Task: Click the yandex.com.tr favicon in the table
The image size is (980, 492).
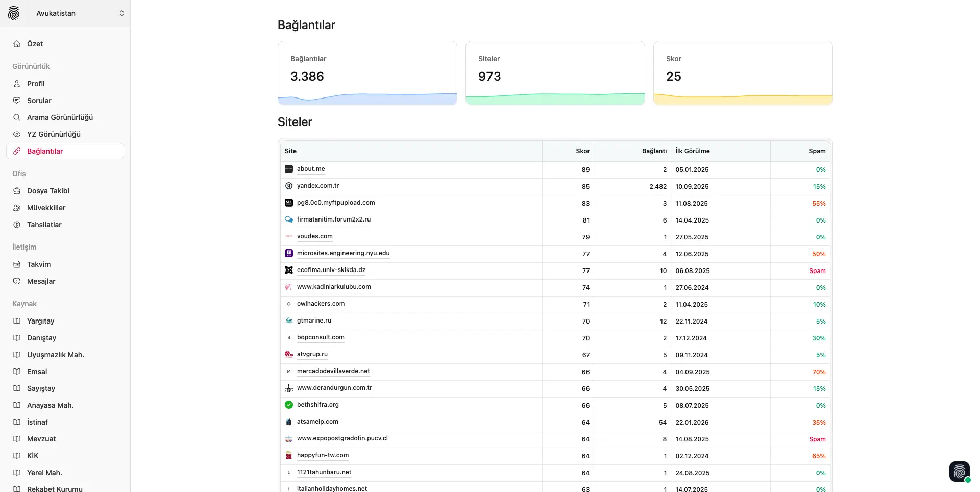Action: click(289, 186)
